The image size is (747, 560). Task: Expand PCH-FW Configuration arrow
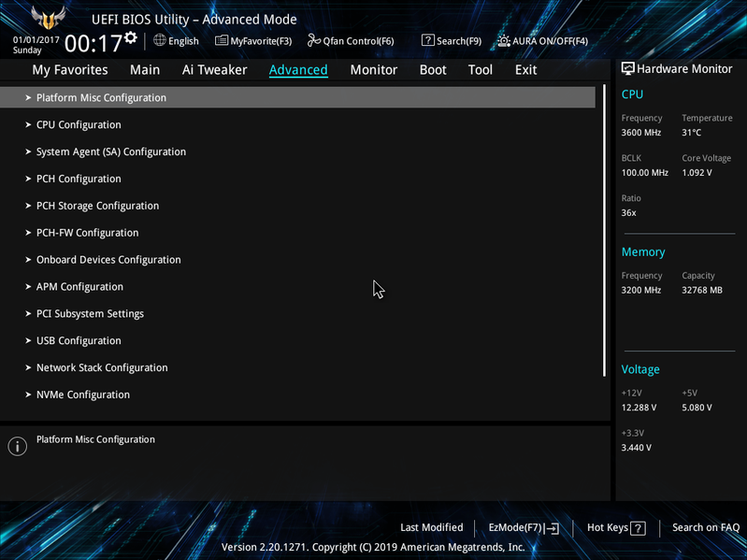(x=28, y=233)
